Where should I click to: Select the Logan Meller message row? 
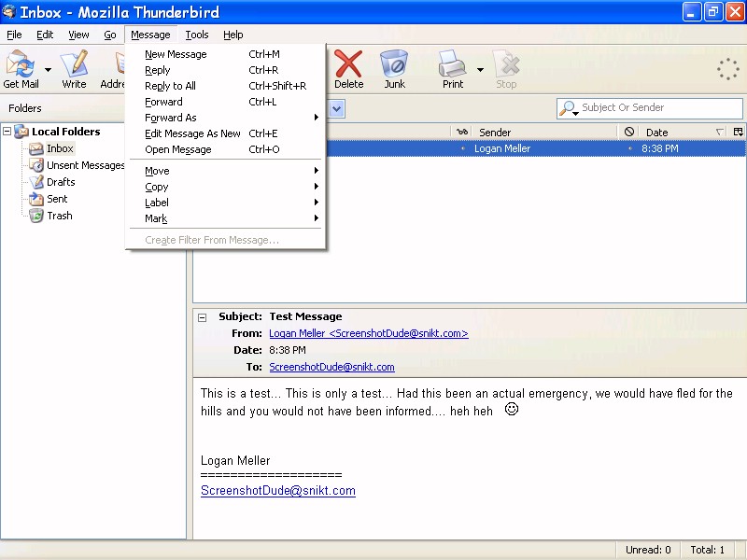(536, 148)
